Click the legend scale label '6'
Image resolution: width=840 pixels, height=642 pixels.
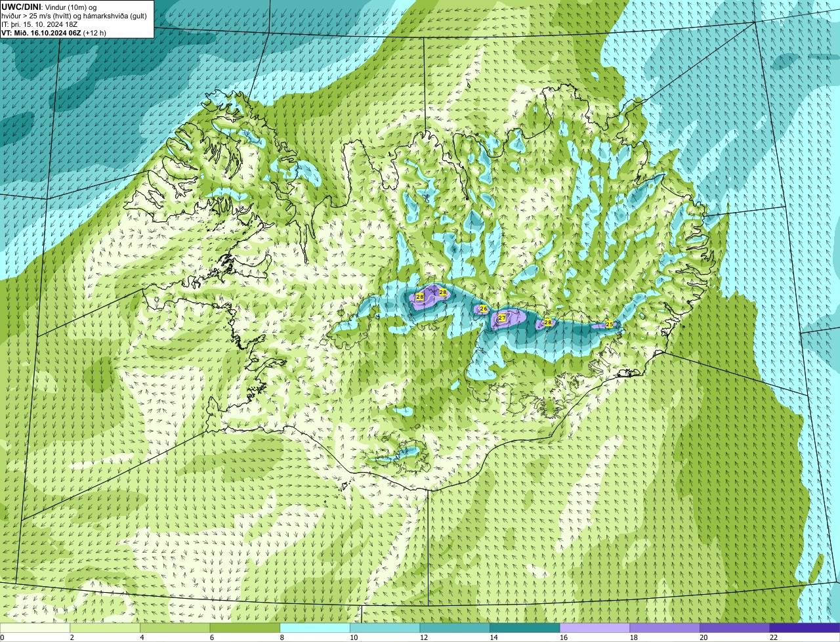point(212,637)
